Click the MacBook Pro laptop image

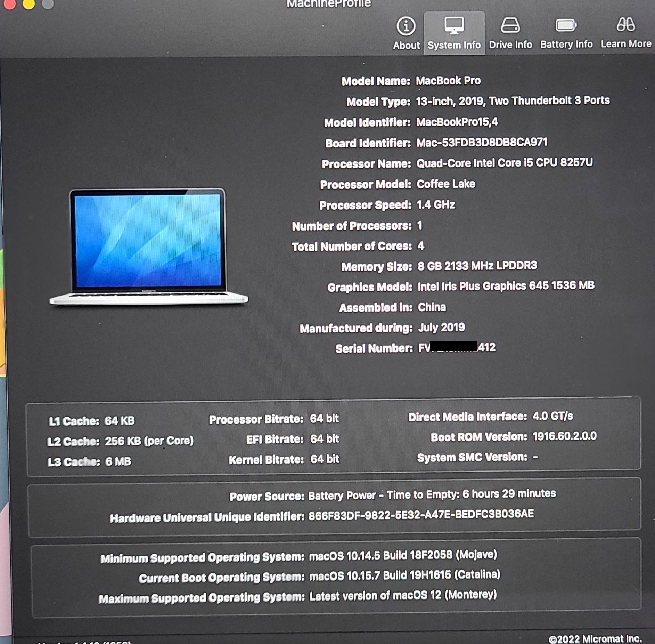(149, 247)
